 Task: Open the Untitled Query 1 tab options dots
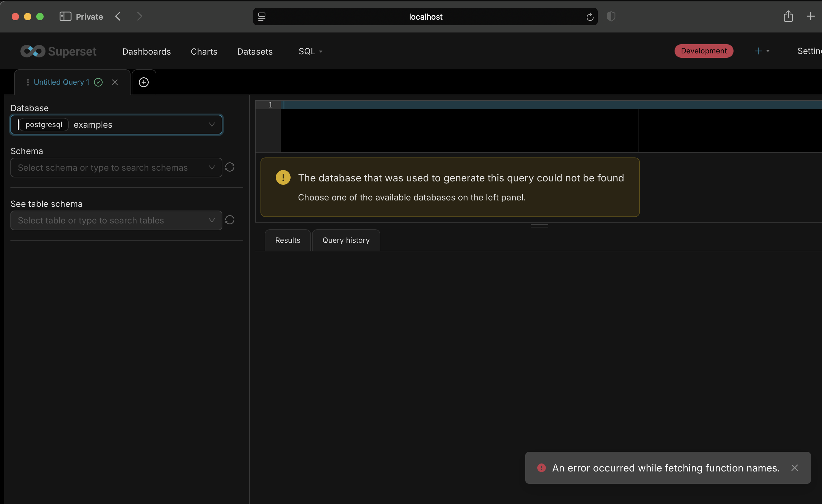click(28, 82)
